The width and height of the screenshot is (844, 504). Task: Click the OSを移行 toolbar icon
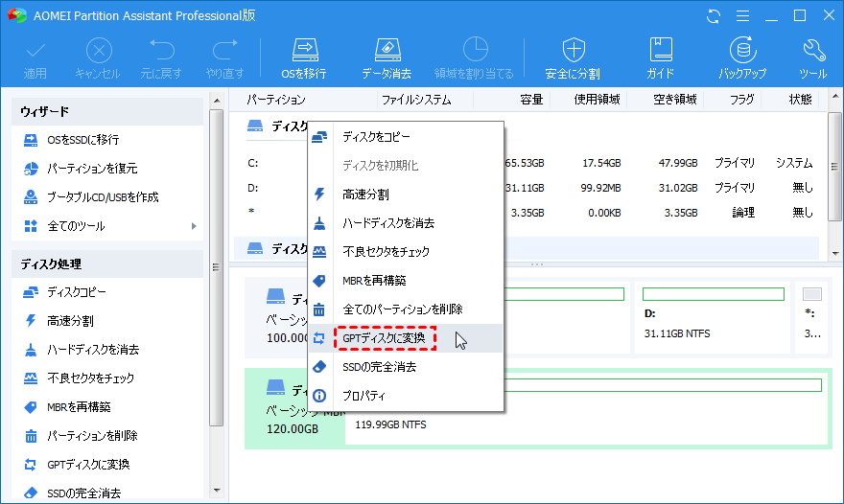[x=304, y=57]
